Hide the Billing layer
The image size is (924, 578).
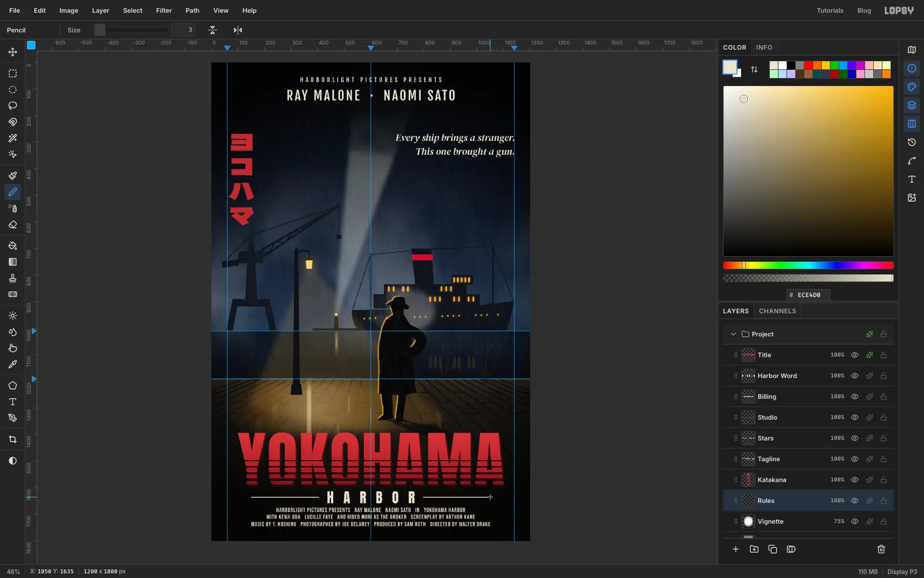[x=855, y=397]
